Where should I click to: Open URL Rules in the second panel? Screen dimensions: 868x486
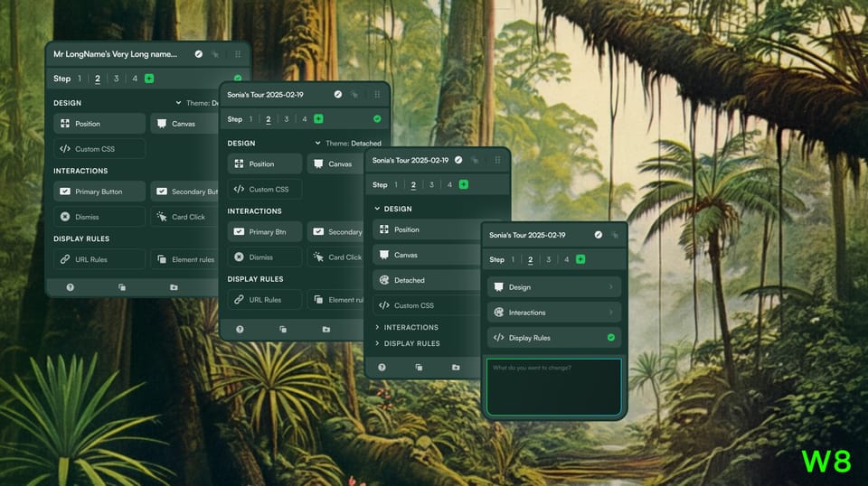coord(265,300)
